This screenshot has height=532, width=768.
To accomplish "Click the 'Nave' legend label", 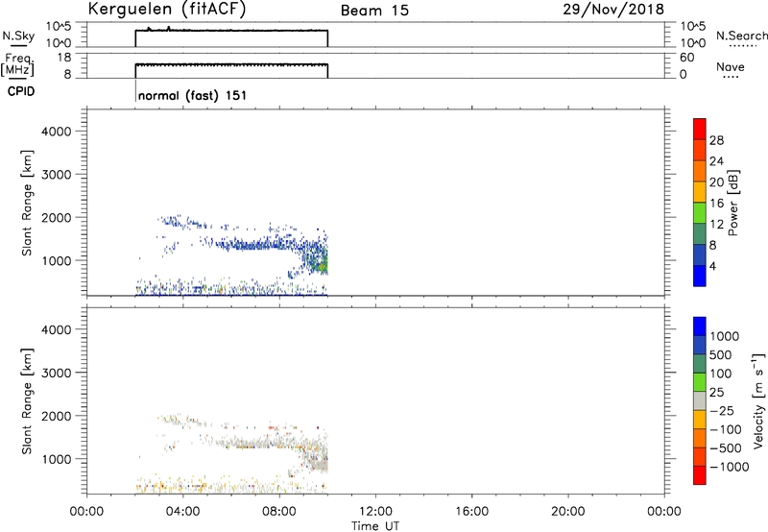I will click(731, 66).
